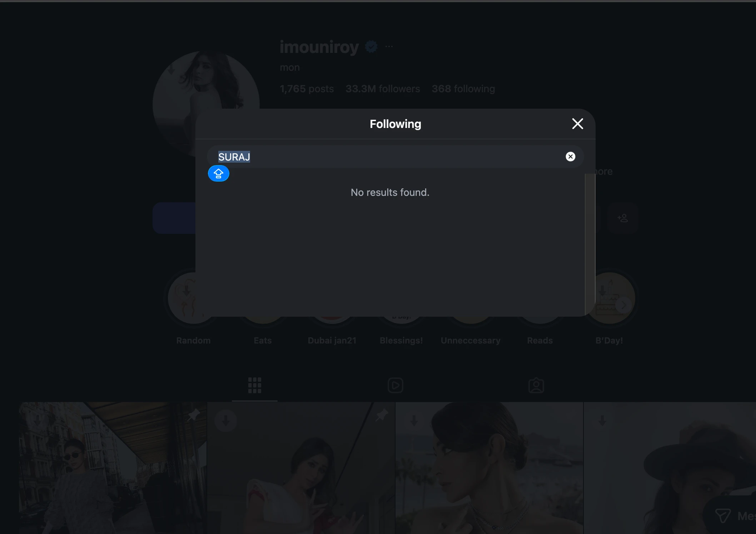Click the pin icon on second post
Viewport: 756px width, 534px height.
382,415
